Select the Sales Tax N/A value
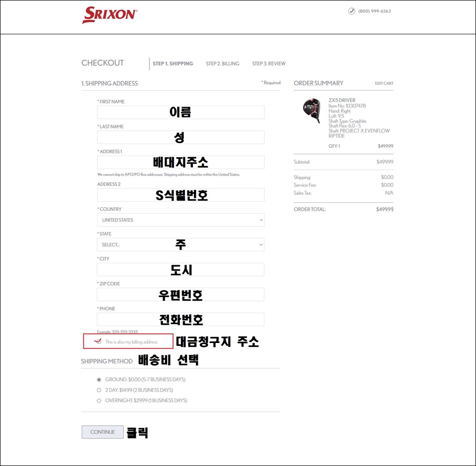The image size is (476, 466). (389, 193)
